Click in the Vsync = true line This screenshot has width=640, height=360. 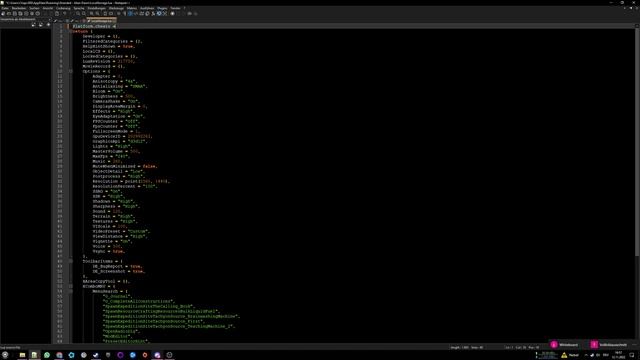[109, 251]
